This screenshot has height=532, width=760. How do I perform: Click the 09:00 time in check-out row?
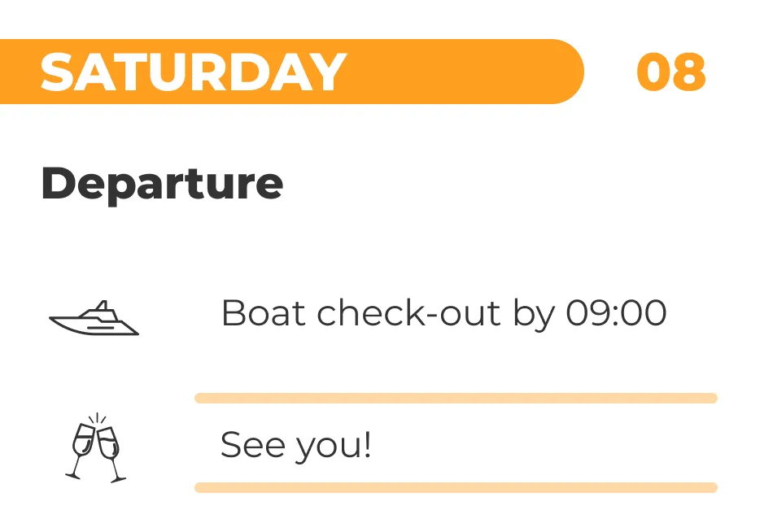pyautogui.click(x=616, y=314)
